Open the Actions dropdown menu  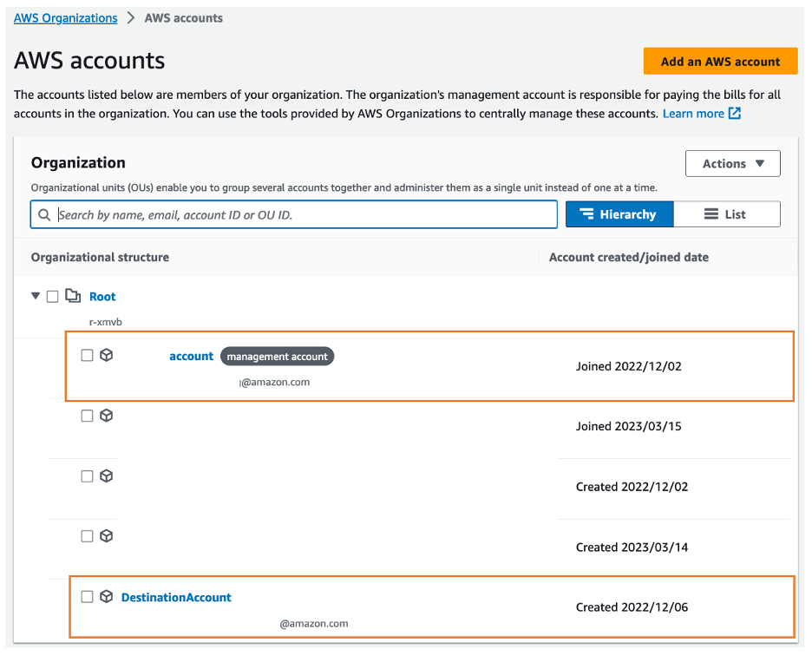click(732, 163)
